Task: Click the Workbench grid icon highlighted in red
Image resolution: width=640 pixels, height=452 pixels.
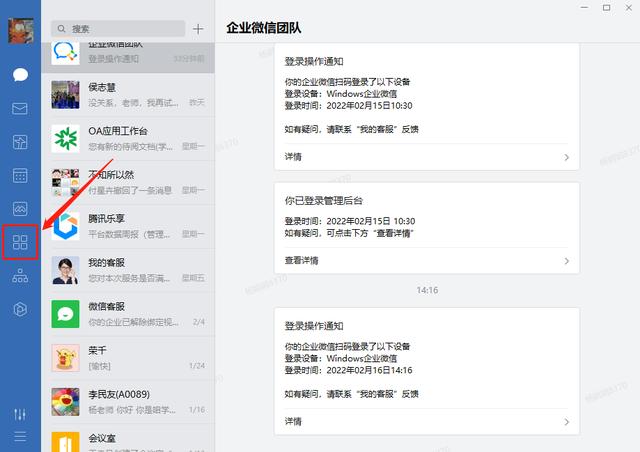Action: [x=20, y=242]
